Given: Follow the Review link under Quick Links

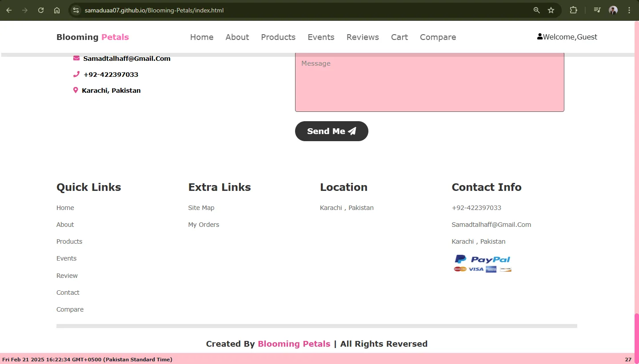Looking at the screenshot, I should pos(67,276).
